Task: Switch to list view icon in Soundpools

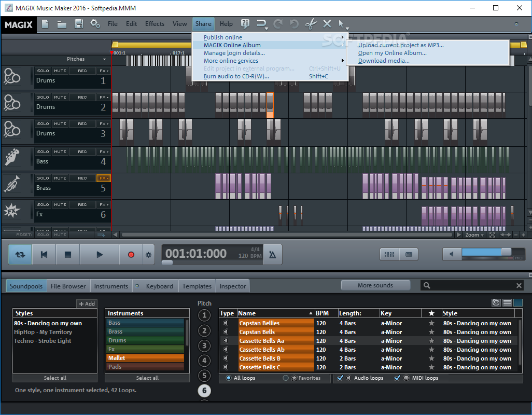Action: pos(507,302)
